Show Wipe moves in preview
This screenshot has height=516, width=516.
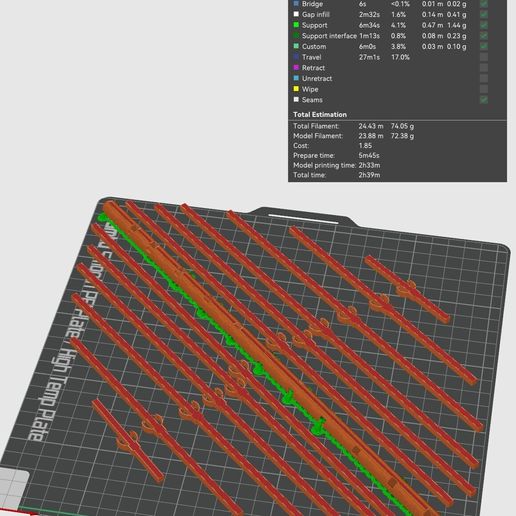coord(484,89)
